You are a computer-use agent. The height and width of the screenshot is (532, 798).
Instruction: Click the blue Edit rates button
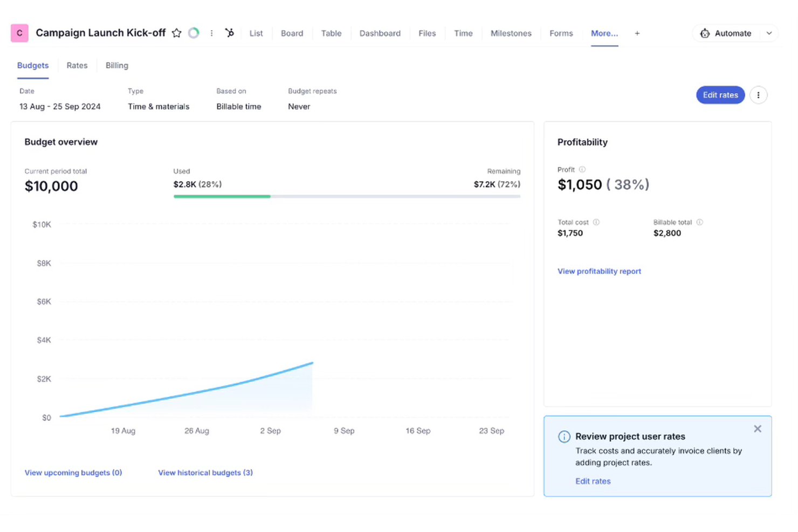(720, 95)
